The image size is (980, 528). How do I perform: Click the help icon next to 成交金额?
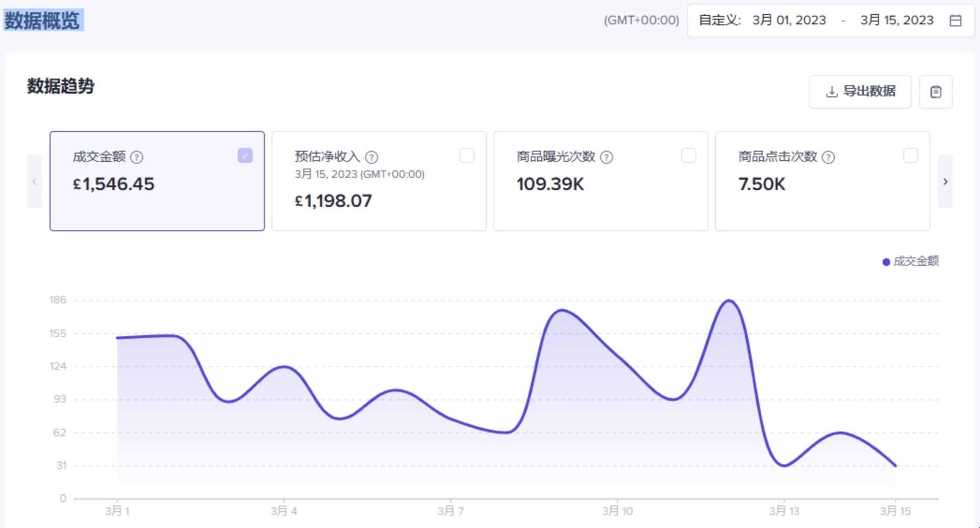tap(137, 157)
